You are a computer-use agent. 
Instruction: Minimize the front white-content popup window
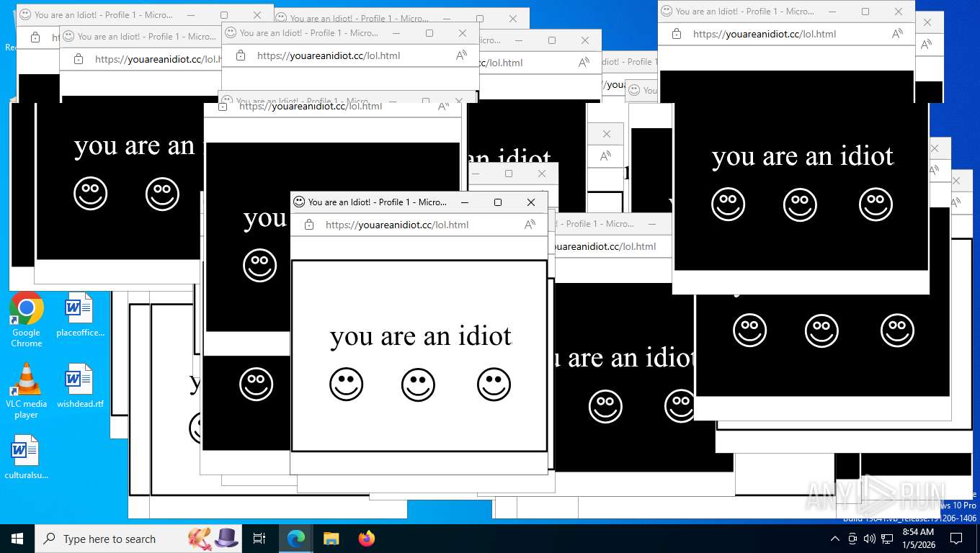pos(465,202)
